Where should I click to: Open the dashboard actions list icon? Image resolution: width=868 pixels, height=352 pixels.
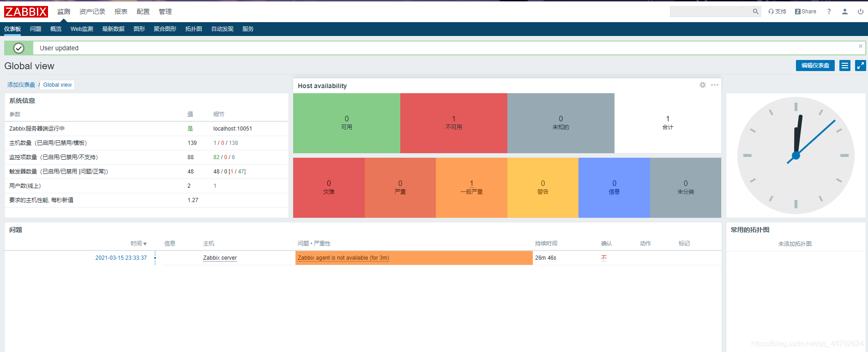(x=845, y=66)
